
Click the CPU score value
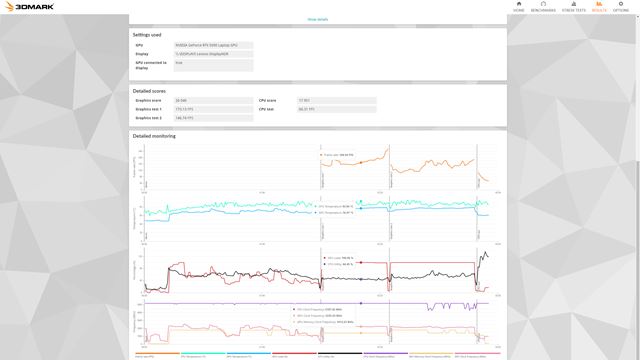tap(337, 100)
